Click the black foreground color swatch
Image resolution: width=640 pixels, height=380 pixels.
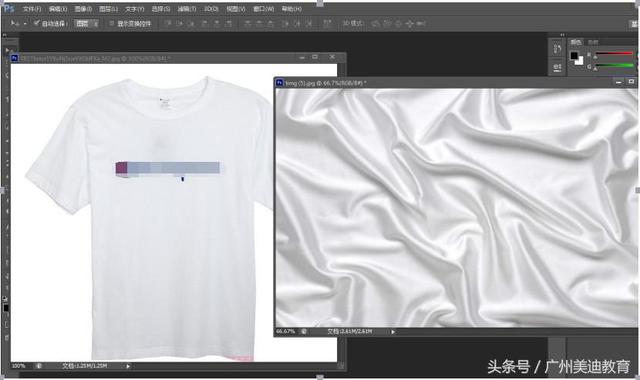point(574,56)
